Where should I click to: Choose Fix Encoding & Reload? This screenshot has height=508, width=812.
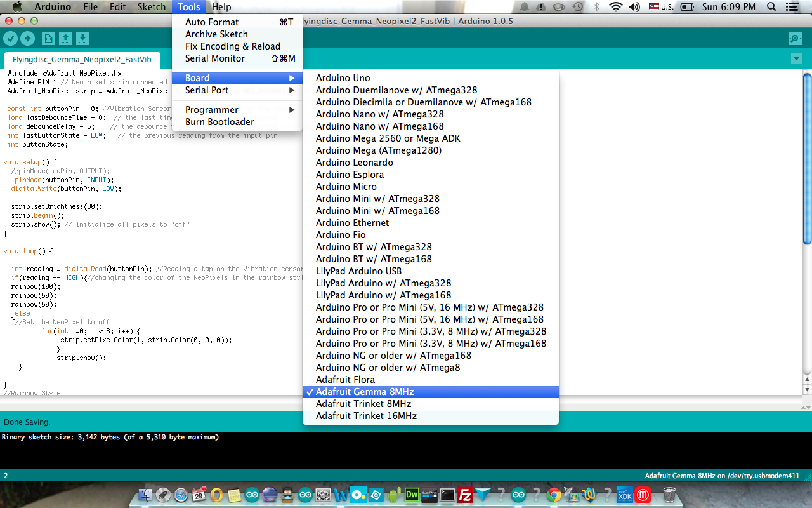(x=237, y=46)
